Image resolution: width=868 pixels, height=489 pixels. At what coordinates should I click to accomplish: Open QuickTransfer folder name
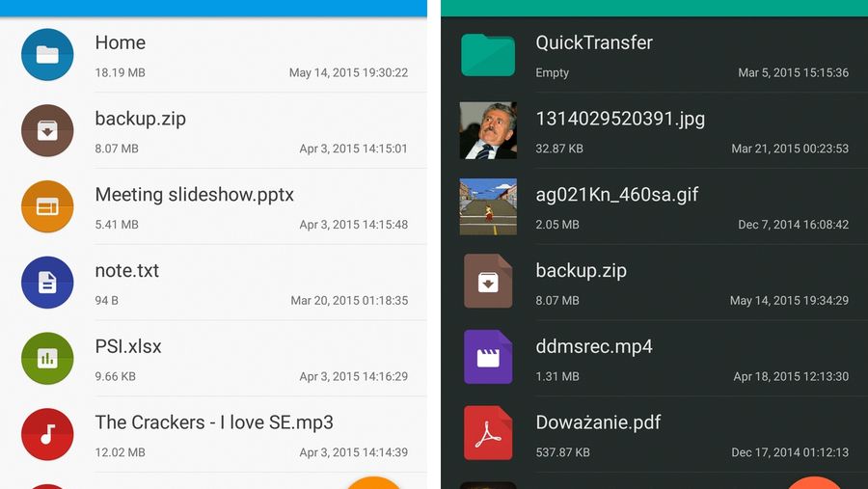pyautogui.click(x=594, y=42)
